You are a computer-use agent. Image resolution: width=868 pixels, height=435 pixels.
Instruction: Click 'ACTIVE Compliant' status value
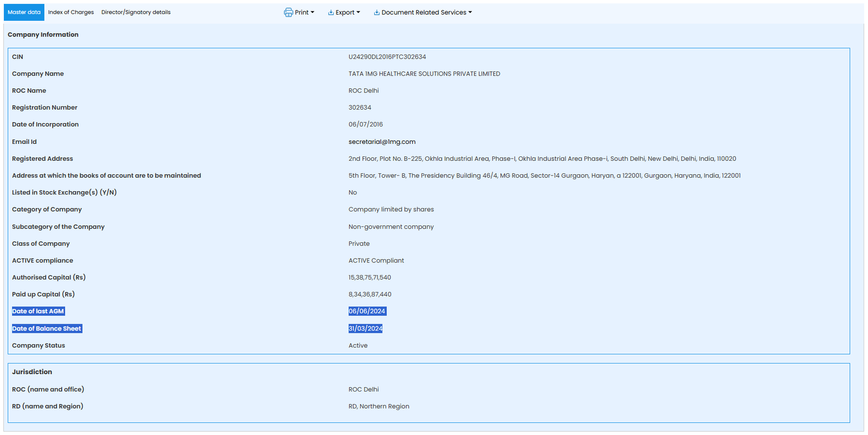pyautogui.click(x=376, y=261)
